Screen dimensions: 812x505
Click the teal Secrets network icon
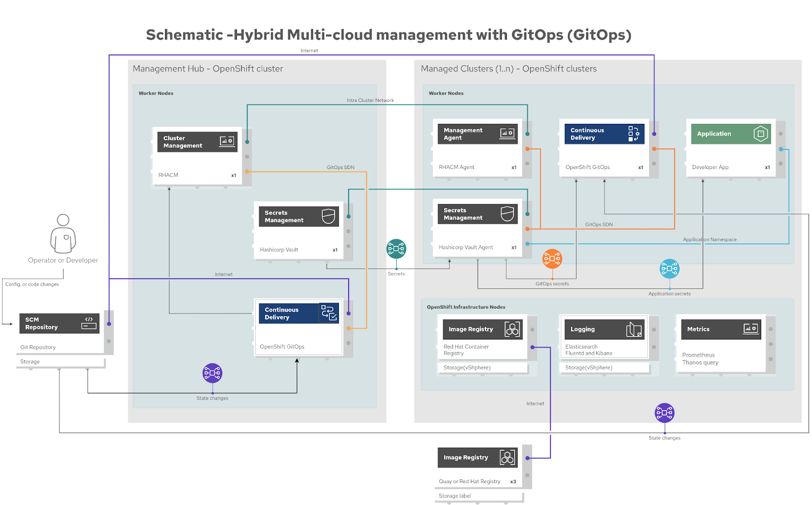[396, 249]
